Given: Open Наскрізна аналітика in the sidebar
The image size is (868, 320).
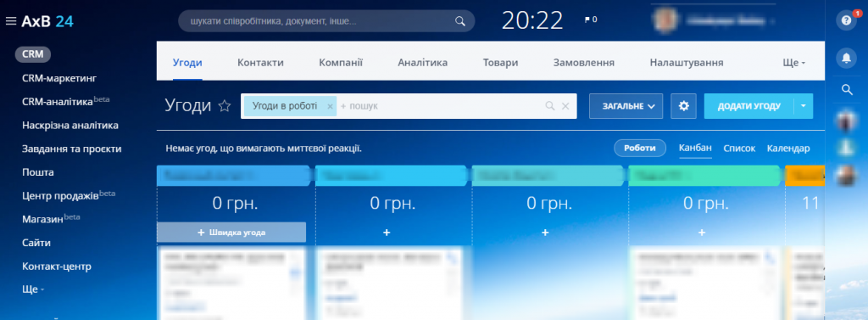Looking at the screenshot, I should (70, 126).
